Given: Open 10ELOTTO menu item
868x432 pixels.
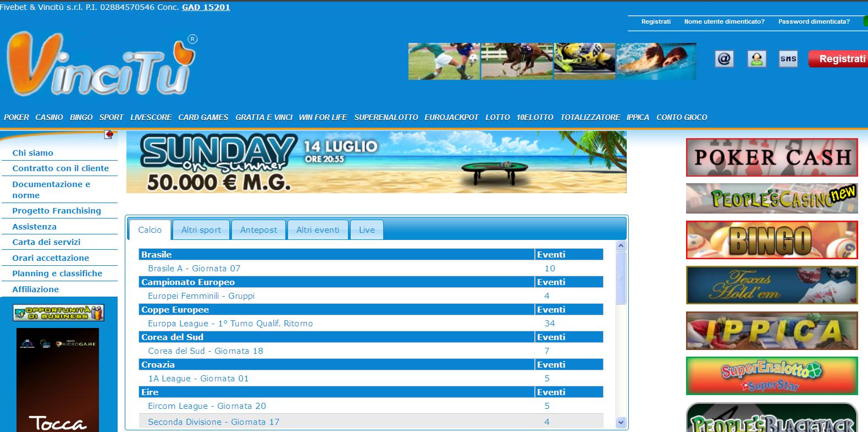Looking at the screenshot, I should 535,117.
